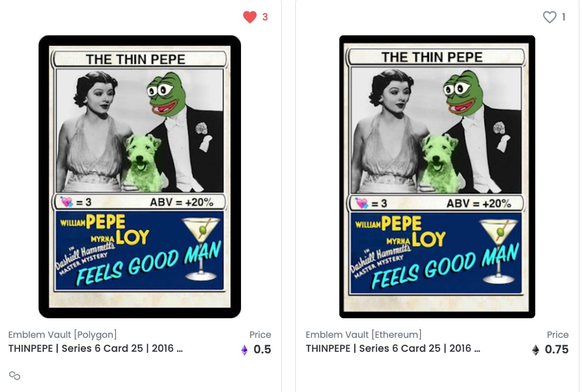Click the favorite count 3

click(265, 17)
